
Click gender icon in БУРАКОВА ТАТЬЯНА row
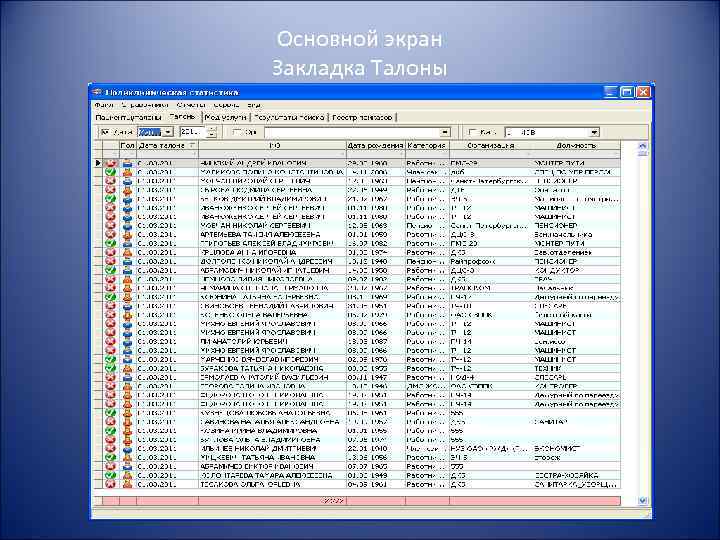pos(127,368)
